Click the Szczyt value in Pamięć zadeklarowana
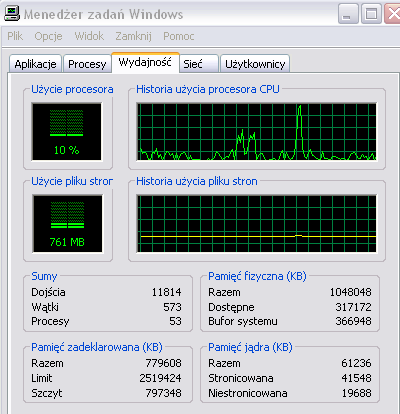 click(163, 393)
